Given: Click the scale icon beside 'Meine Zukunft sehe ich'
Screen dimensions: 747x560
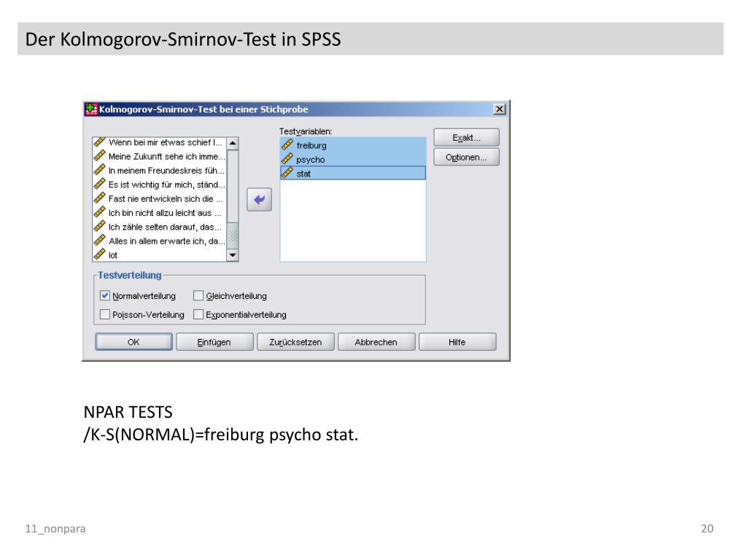Looking at the screenshot, I should click(x=99, y=156).
